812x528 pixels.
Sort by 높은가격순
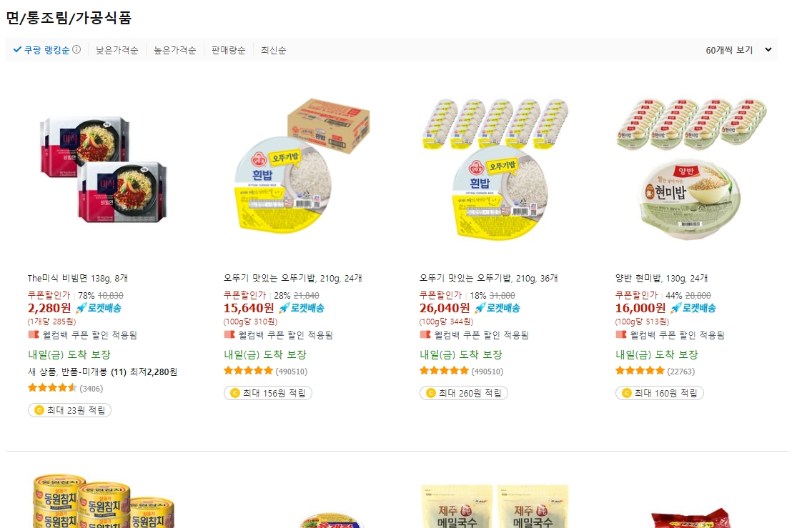pyautogui.click(x=175, y=50)
